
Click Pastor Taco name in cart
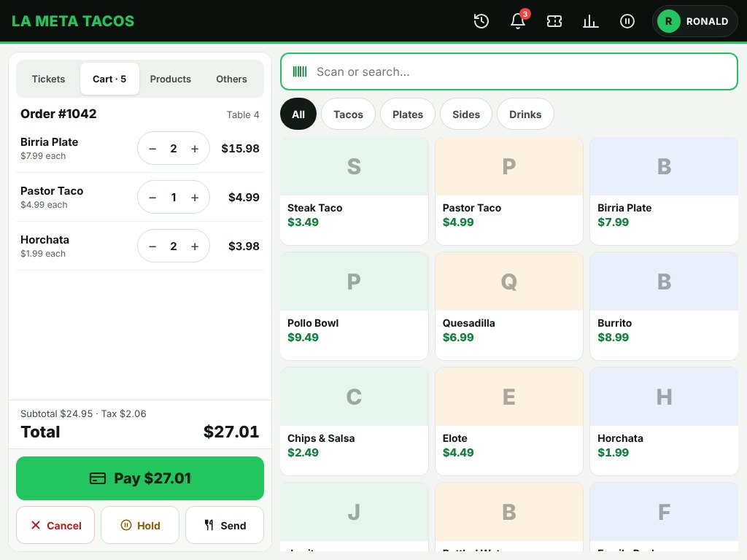click(52, 191)
